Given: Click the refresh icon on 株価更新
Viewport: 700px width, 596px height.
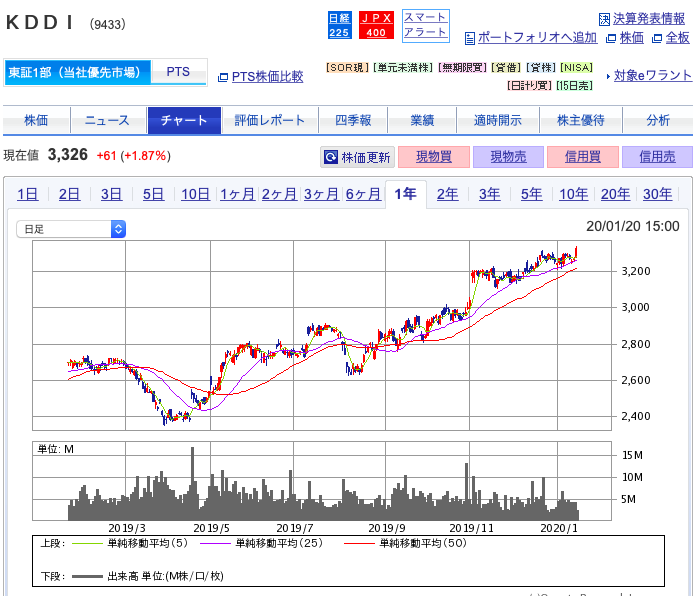Looking at the screenshot, I should click(331, 157).
